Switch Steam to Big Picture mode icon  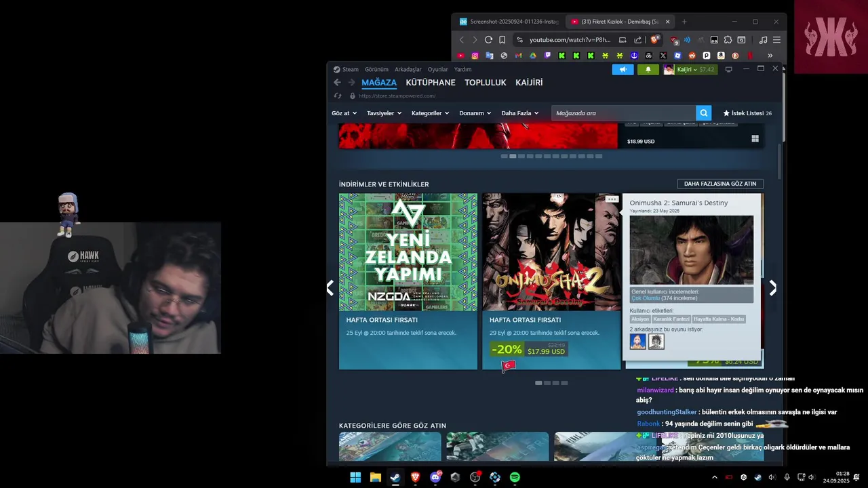(729, 69)
